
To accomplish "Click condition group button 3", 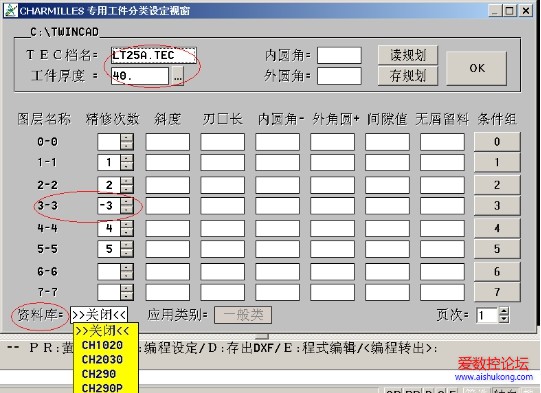I will (497, 206).
